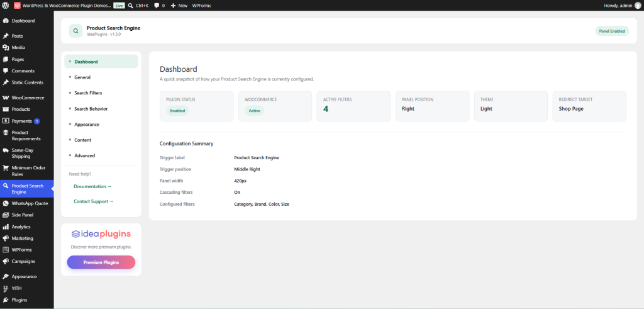
Task: Click the Comments speech bubble sidebar icon
Action: (x=6, y=70)
